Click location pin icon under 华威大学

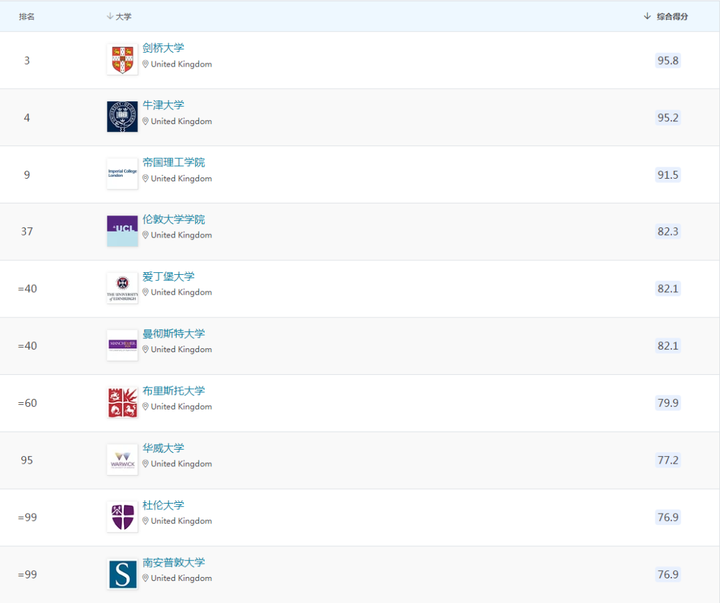[x=146, y=464]
